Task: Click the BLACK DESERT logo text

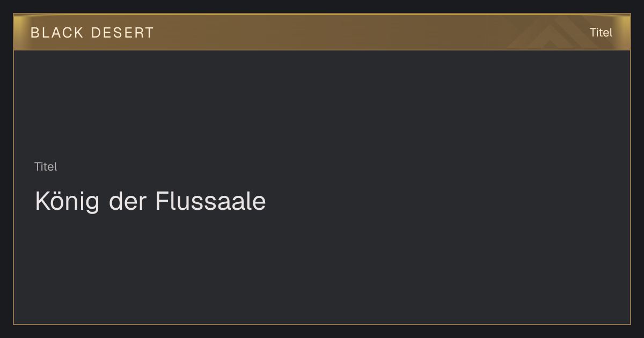Action: tap(92, 33)
